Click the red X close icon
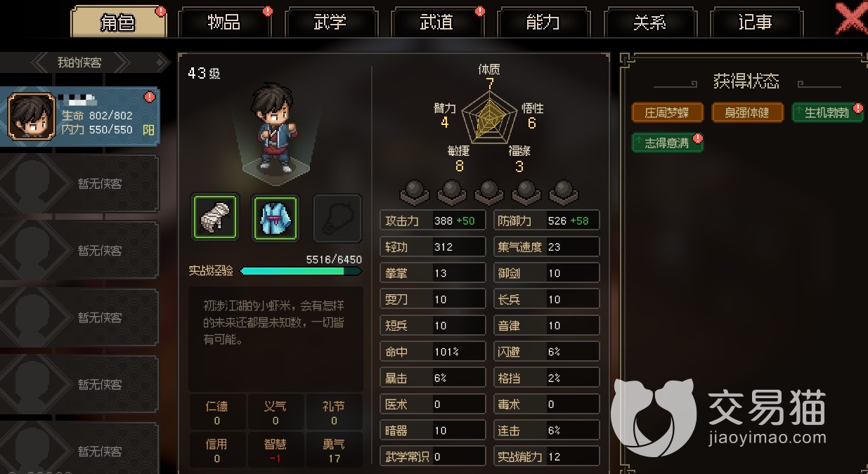This screenshot has height=474, width=868. pos(850,18)
